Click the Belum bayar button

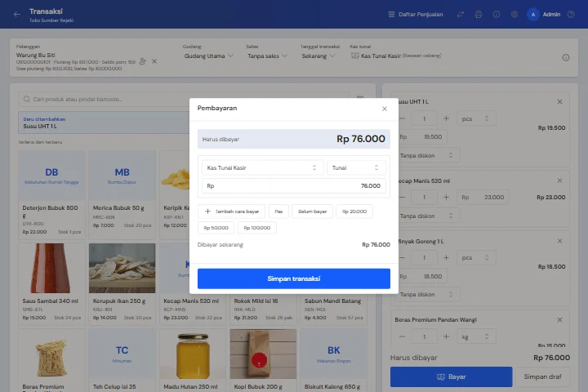(312, 212)
